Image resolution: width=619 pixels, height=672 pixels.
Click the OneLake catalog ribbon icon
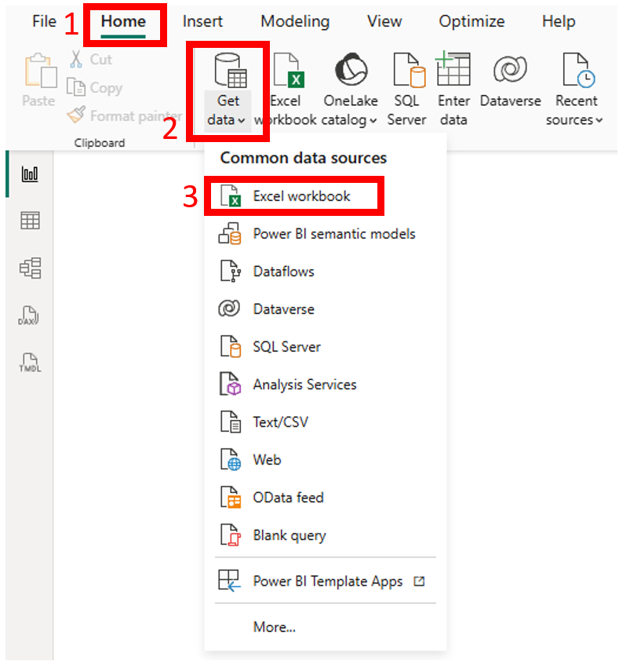(x=351, y=69)
